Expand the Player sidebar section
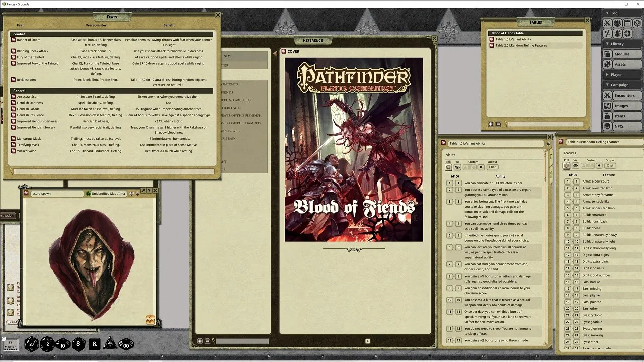This screenshot has width=644, height=362. pyautogui.click(x=623, y=74)
